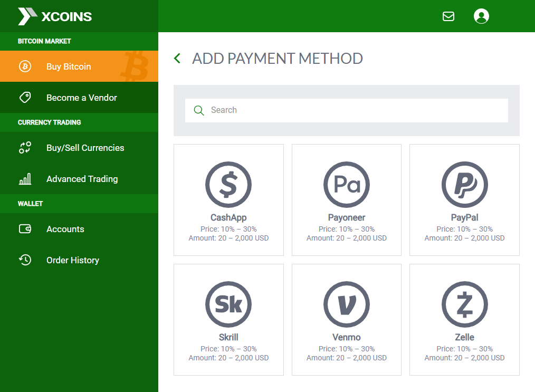Viewport: 535px width, 392px height.
Task: Click the ADD PAYMENT METHOD title
Action: 278,59
